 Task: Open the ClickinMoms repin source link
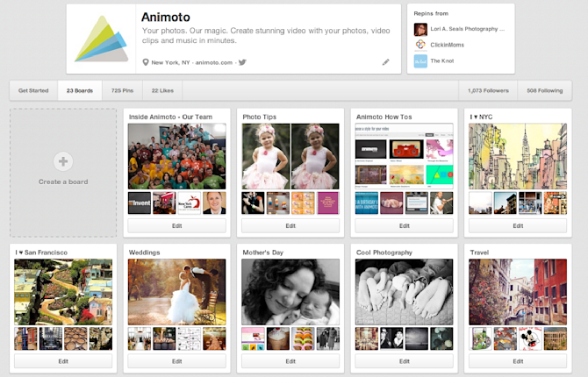[x=447, y=45]
